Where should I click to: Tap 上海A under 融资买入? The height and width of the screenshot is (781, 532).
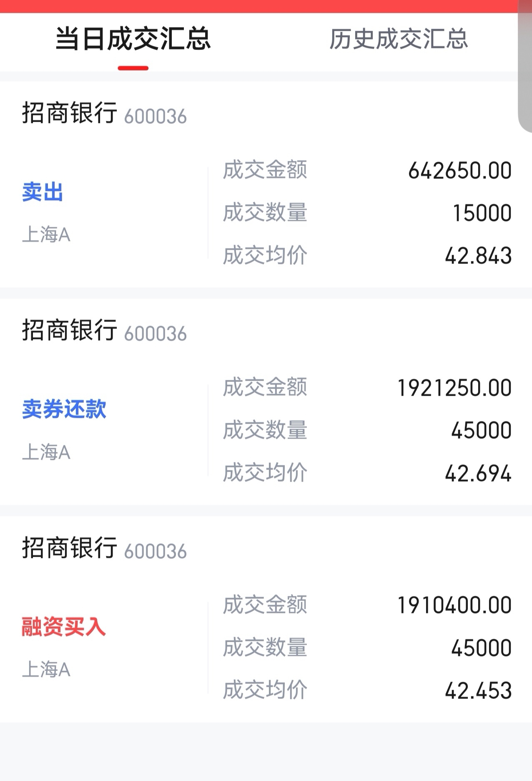pyautogui.click(x=46, y=670)
